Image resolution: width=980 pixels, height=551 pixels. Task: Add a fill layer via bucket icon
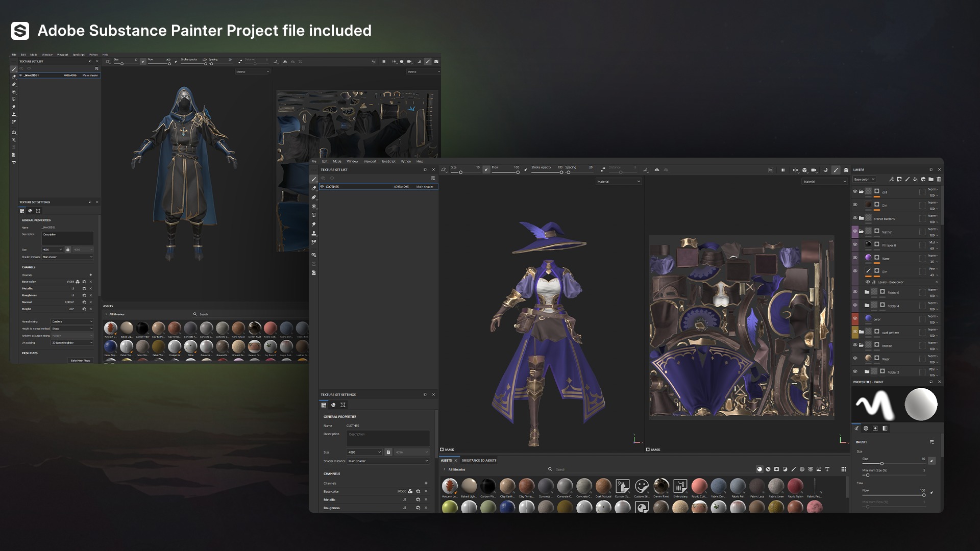(x=915, y=179)
